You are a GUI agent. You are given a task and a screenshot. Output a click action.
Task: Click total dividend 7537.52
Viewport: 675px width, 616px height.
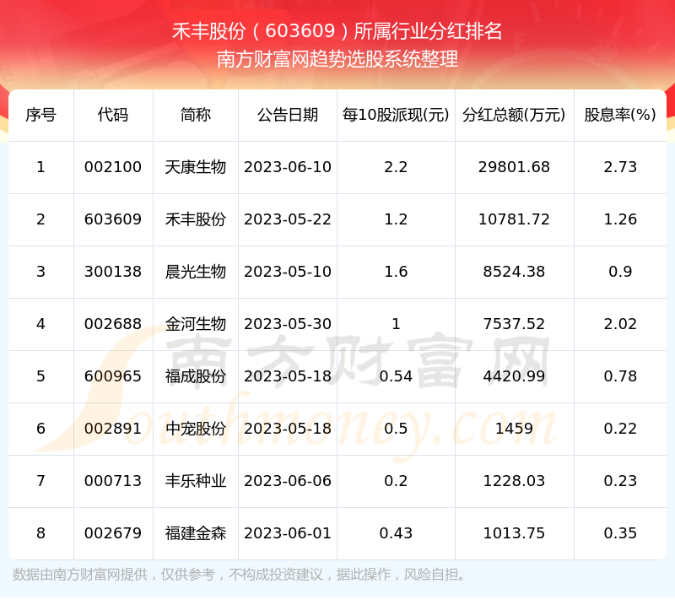point(514,324)
